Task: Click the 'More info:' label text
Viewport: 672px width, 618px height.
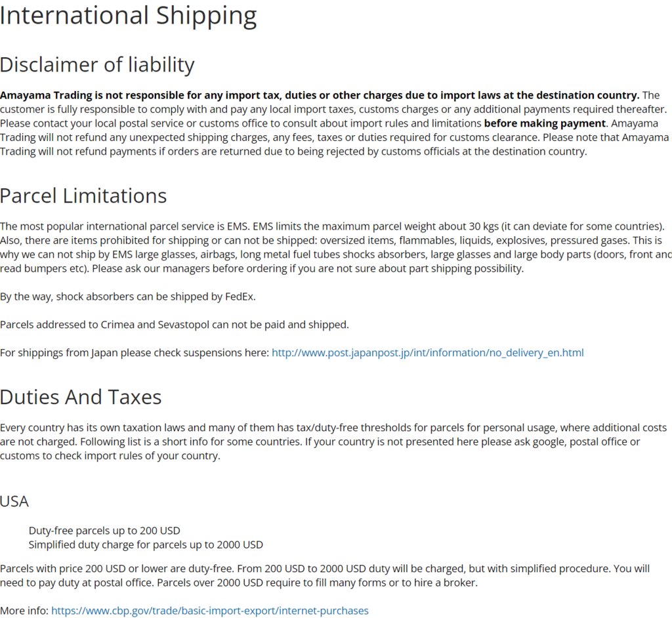Action: [x=24, y=610]
